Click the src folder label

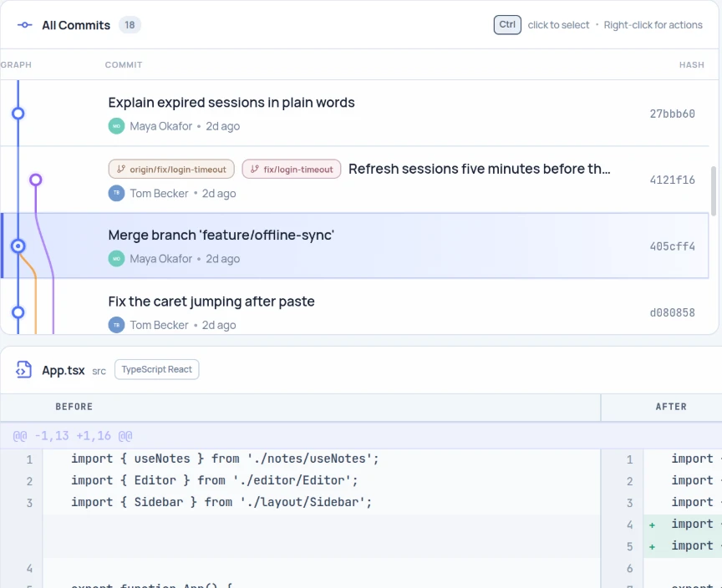pyautogui.click(x=99, y=371)
